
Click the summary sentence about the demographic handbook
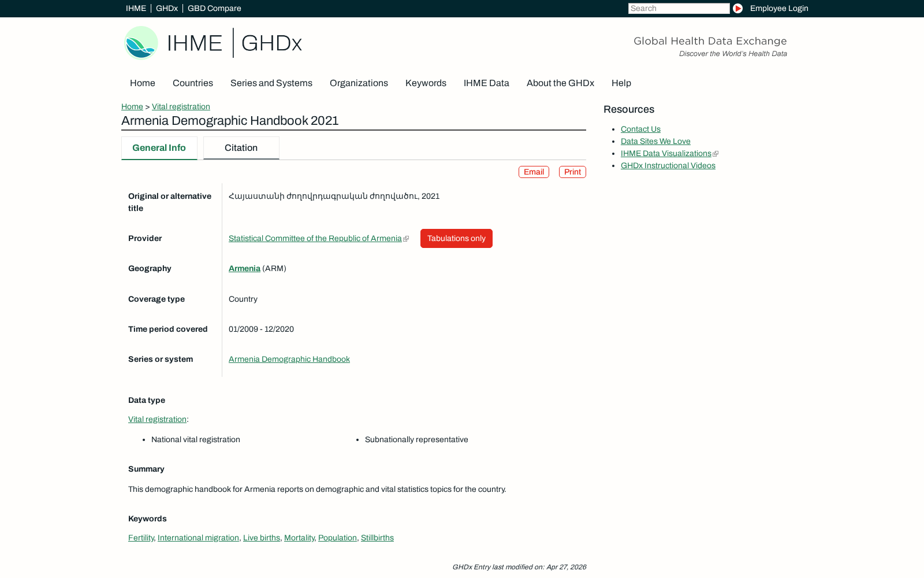[x=317, y=489]
